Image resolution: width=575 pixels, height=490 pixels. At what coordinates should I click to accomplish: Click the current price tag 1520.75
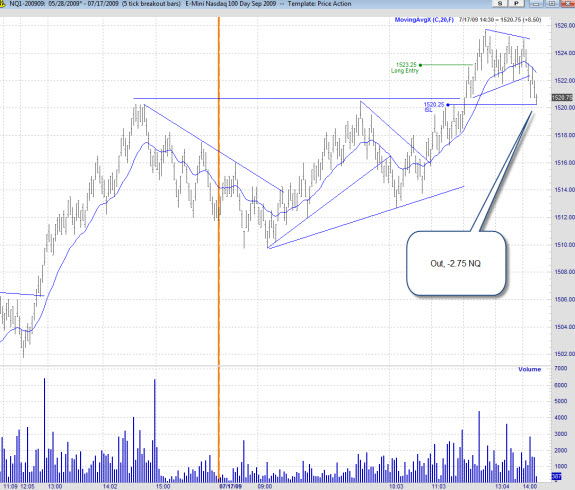tap(562, 98)
